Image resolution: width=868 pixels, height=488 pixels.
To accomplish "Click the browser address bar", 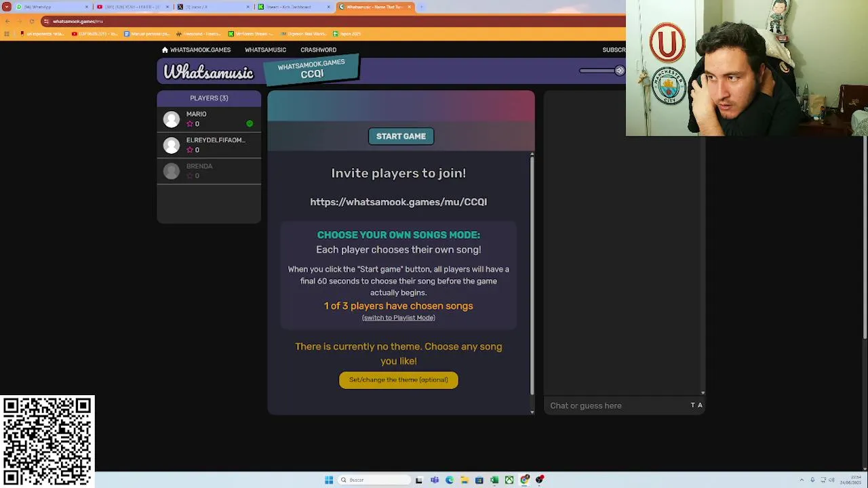I will click(x=332, y=21).
